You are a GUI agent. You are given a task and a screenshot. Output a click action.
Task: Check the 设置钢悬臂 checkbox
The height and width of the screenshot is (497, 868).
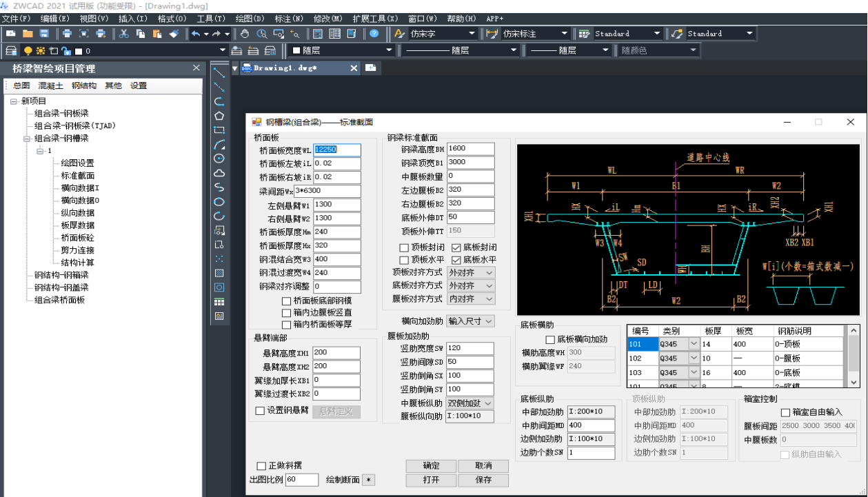[x=260, y=411]
